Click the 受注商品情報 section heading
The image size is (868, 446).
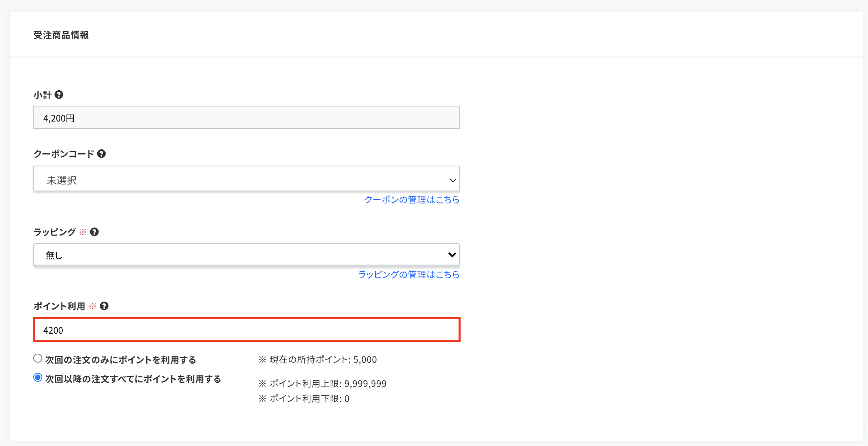click(61, 35)
